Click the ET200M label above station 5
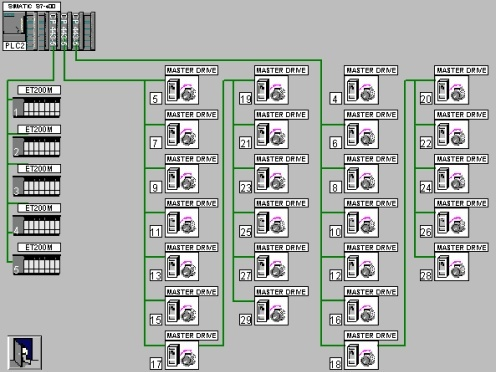The image size is (496, 372). [x=39, y=247]
